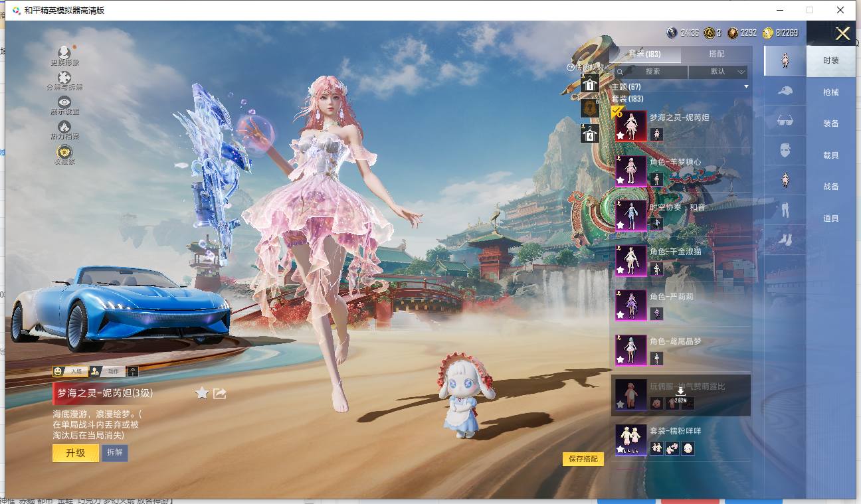Click the yellow 升级 upgrade button
Image resolution: width=861 pixels, height=504 pixels.
pyautogui.click(x=76, y=453)
